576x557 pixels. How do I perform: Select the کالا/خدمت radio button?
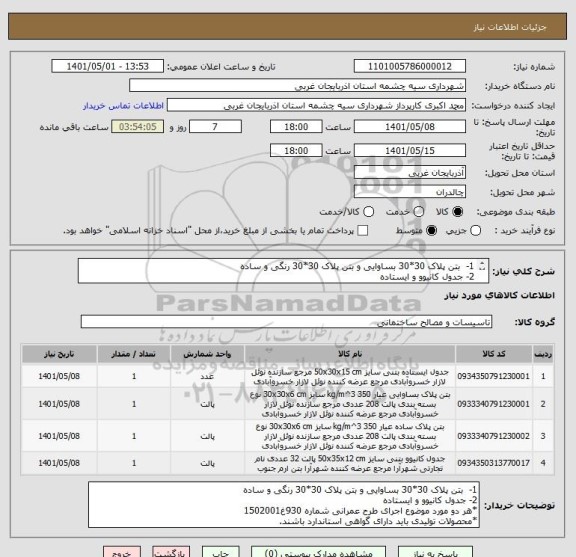click(x=368, y=212)
